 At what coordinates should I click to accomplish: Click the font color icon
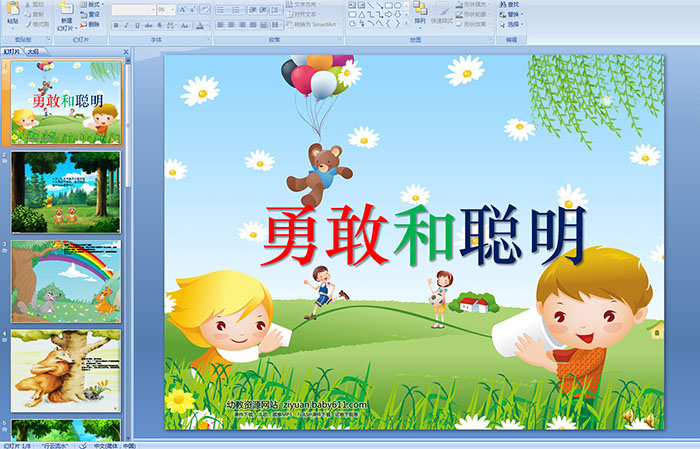pyautogui.click(x=199, y=24)
